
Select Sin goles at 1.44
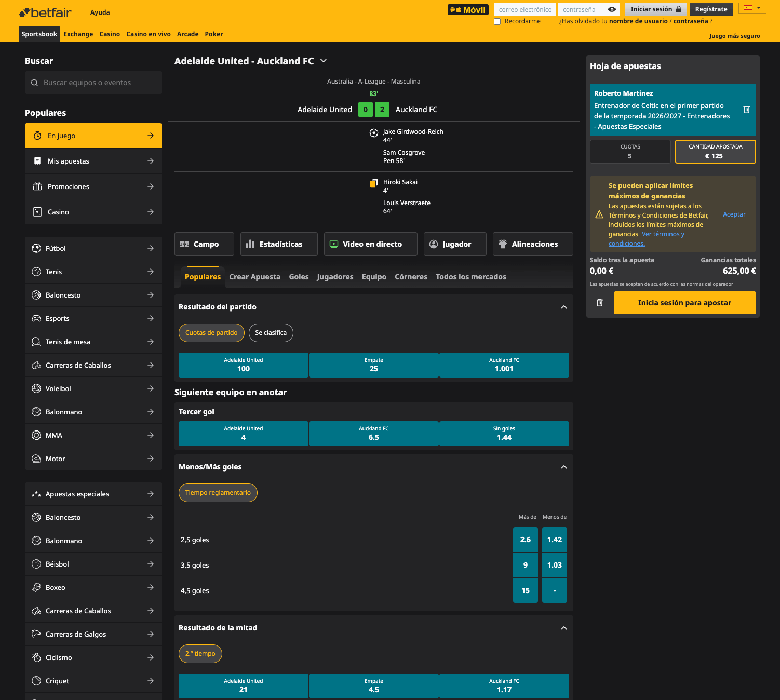(504, 434)
